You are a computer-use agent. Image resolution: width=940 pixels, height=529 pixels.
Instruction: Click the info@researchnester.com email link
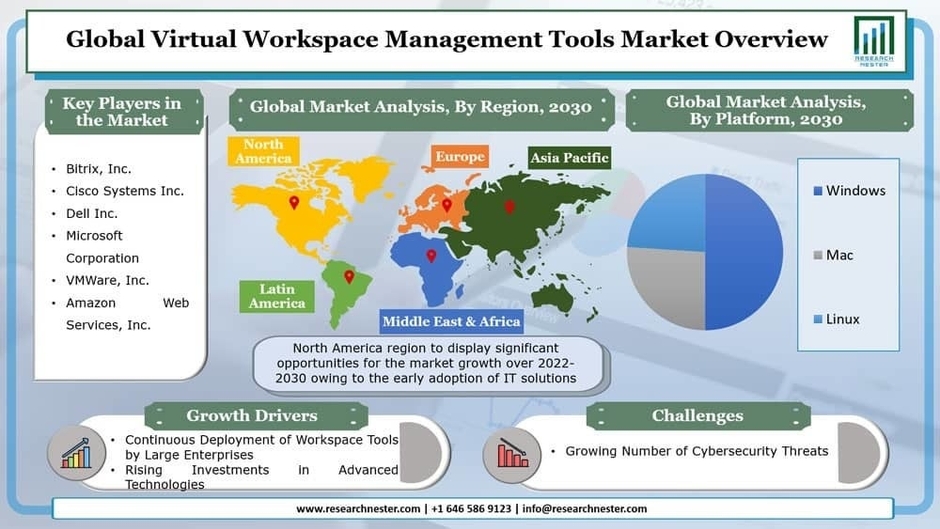point(585,509)
